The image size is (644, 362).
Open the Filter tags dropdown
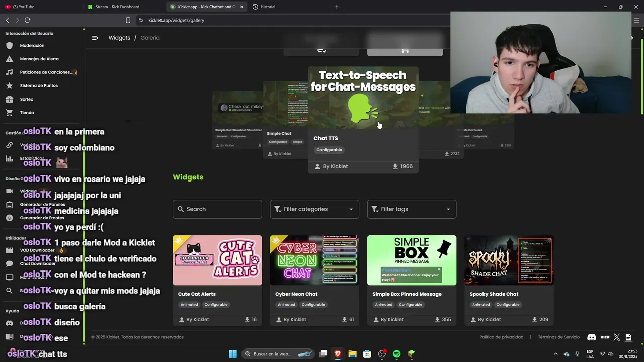[412, 209]
